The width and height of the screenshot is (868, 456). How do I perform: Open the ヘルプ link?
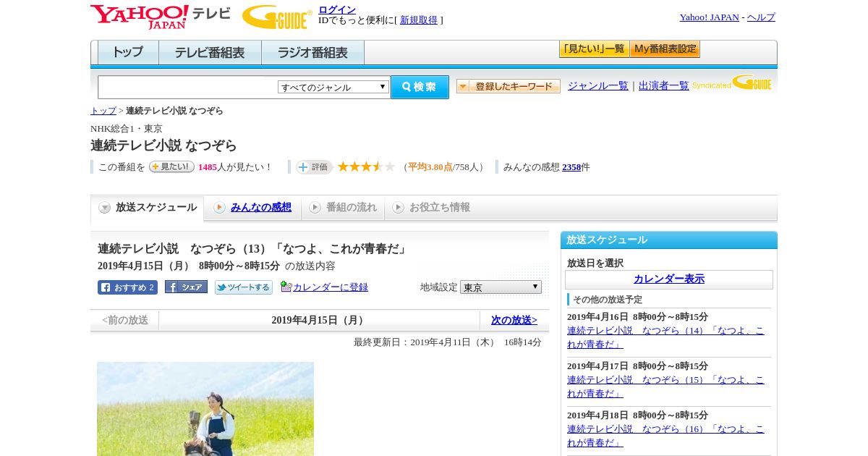click(x=761, y=17)
